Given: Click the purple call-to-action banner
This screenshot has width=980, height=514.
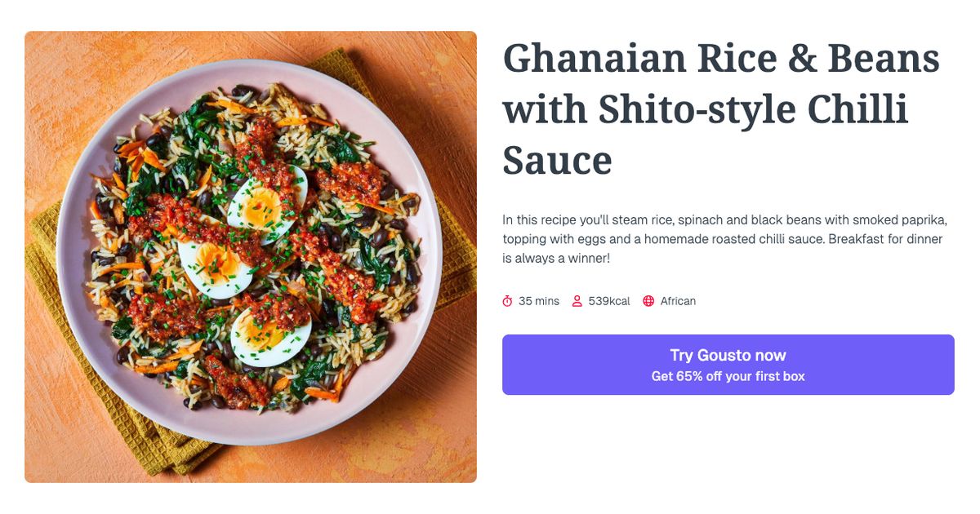Looking at the screenshot, I should click(x=728, y=365).
